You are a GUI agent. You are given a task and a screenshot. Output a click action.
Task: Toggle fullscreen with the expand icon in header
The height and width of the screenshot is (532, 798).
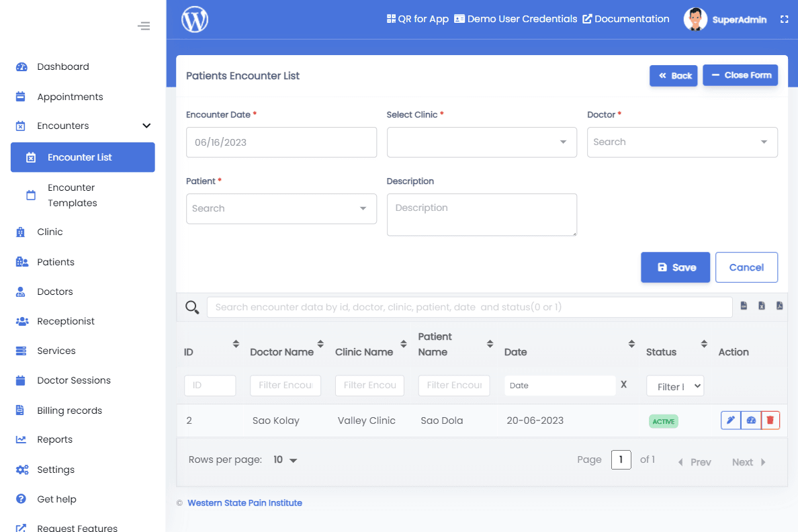coord(785,19)
